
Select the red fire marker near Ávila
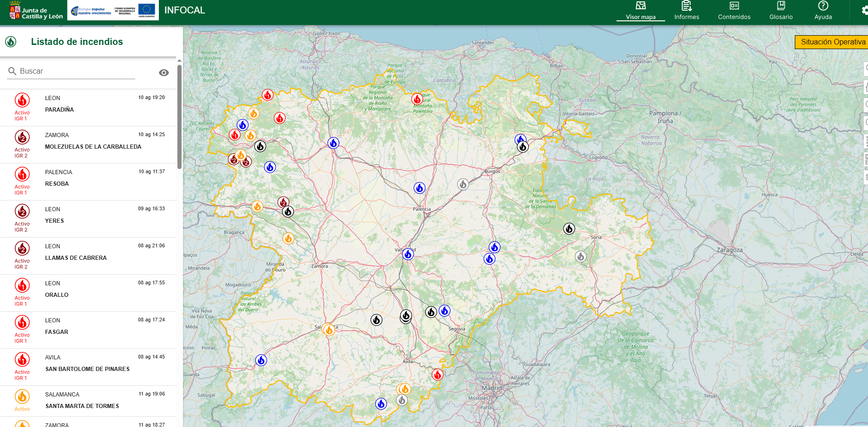pos(437,374)
